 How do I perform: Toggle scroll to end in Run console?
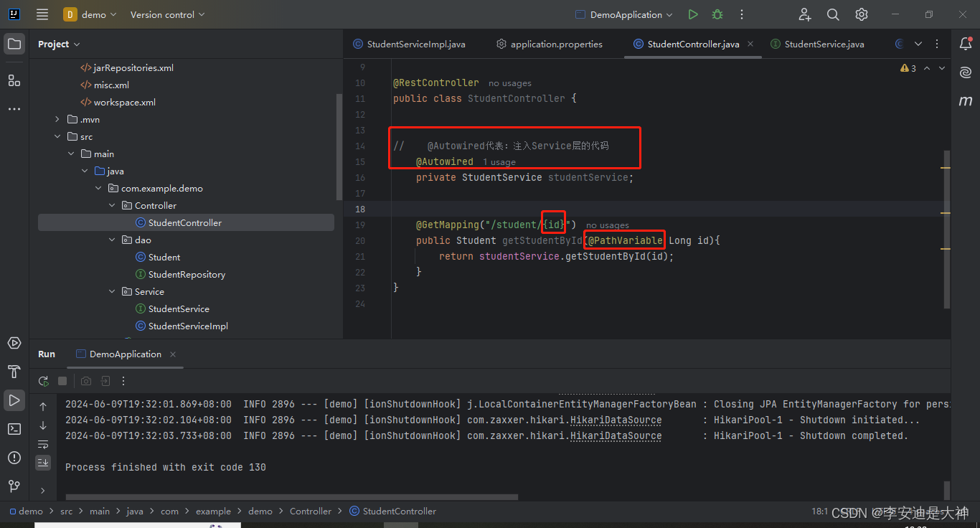point(43,462)
